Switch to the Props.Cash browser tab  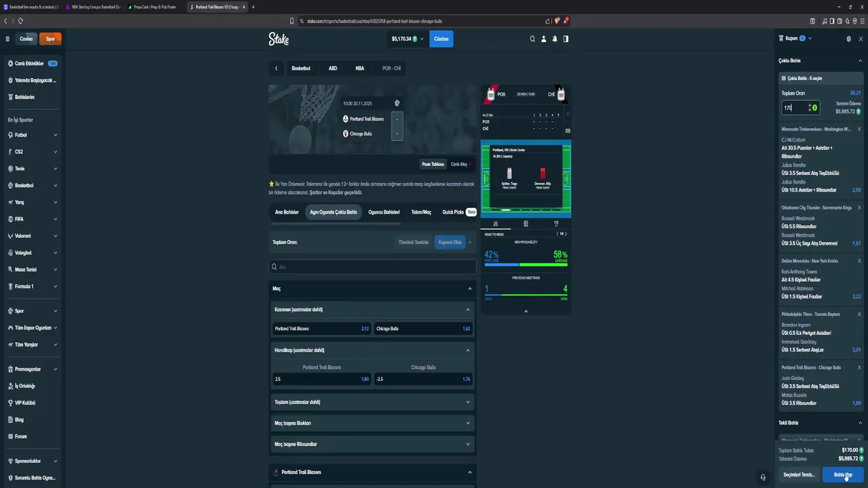(x=155, y=7)
